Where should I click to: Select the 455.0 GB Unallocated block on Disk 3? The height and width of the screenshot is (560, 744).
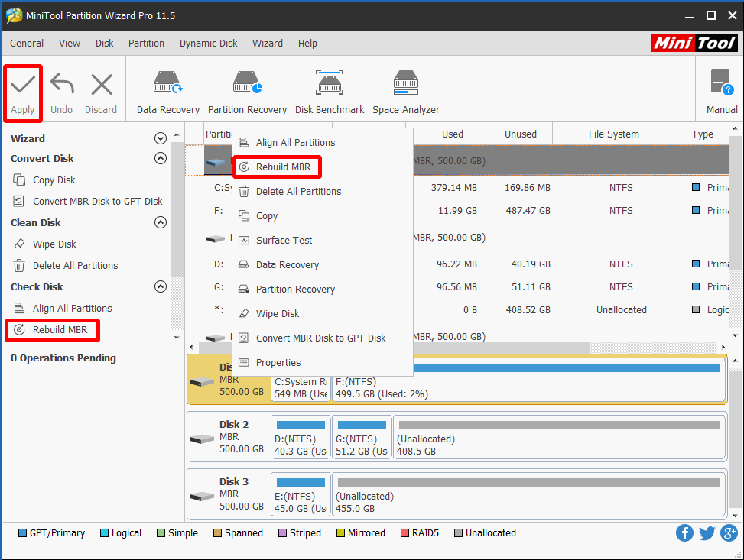528,494
